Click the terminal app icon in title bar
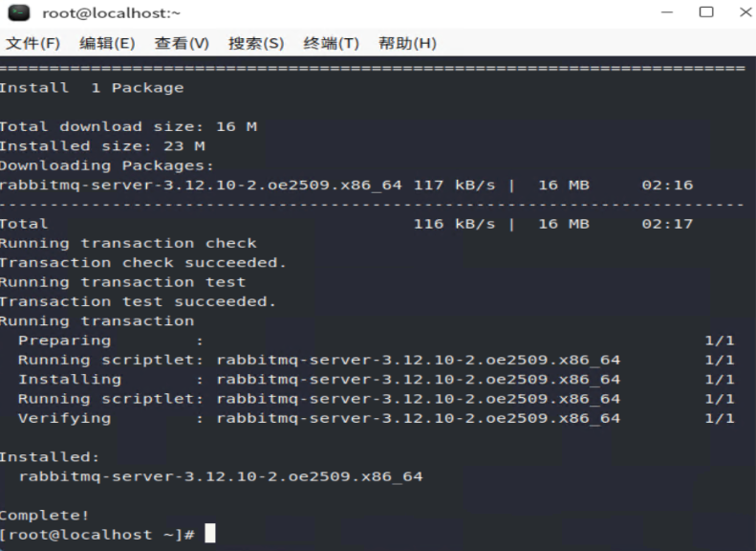The width and height of the screenshot is (756, 551). coord(19,13)
